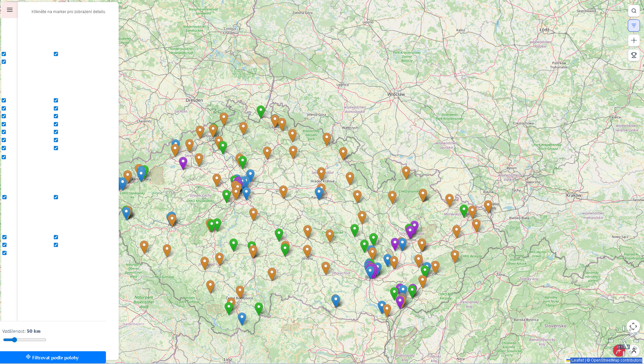Toggle the highlighted filter icon

click(634, 26)
